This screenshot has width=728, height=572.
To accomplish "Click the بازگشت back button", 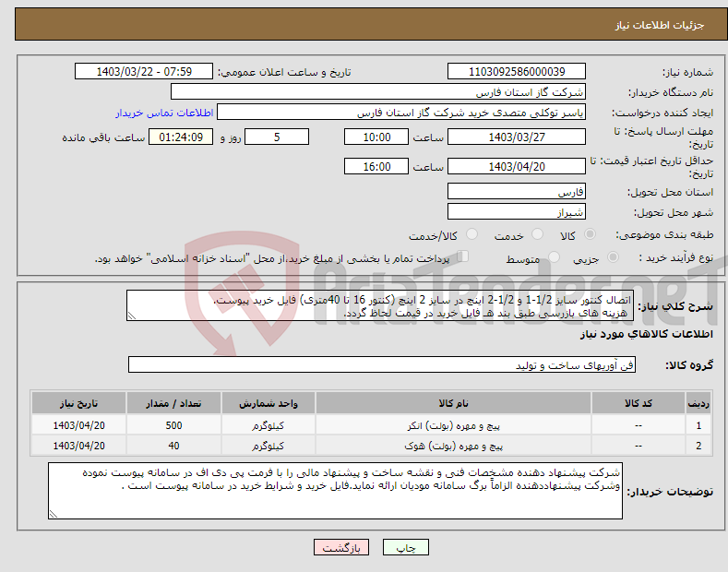I will [x=341, y=548].
